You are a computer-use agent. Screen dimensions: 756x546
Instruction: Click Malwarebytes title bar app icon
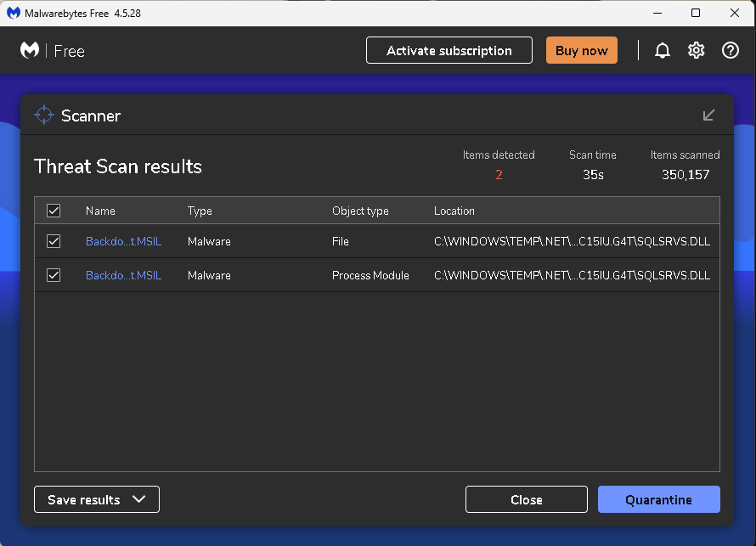tap(13, 13)
